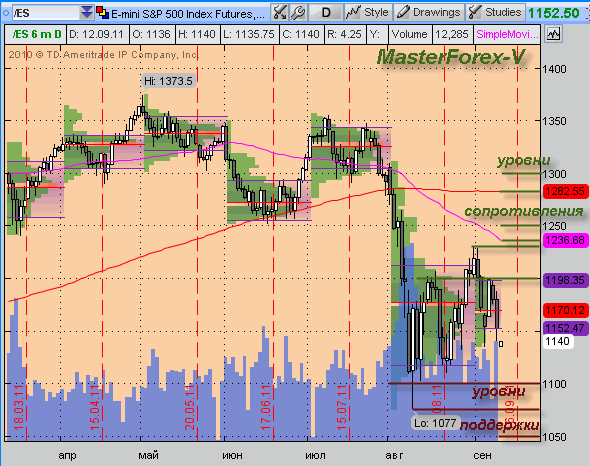Open the Studies menu
Viewport: 590px width, 466px height.
click(495, 13)
